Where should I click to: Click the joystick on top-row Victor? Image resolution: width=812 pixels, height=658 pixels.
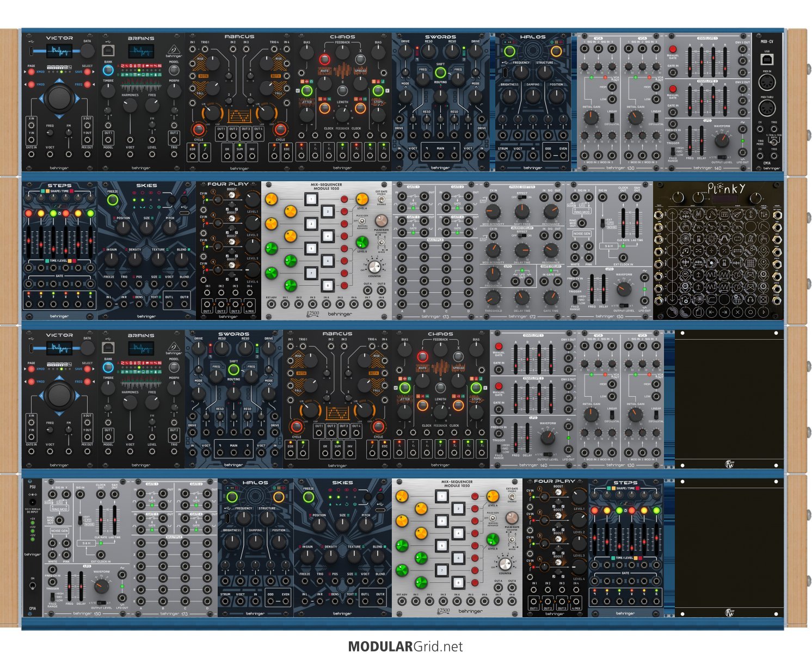(59, 98)
